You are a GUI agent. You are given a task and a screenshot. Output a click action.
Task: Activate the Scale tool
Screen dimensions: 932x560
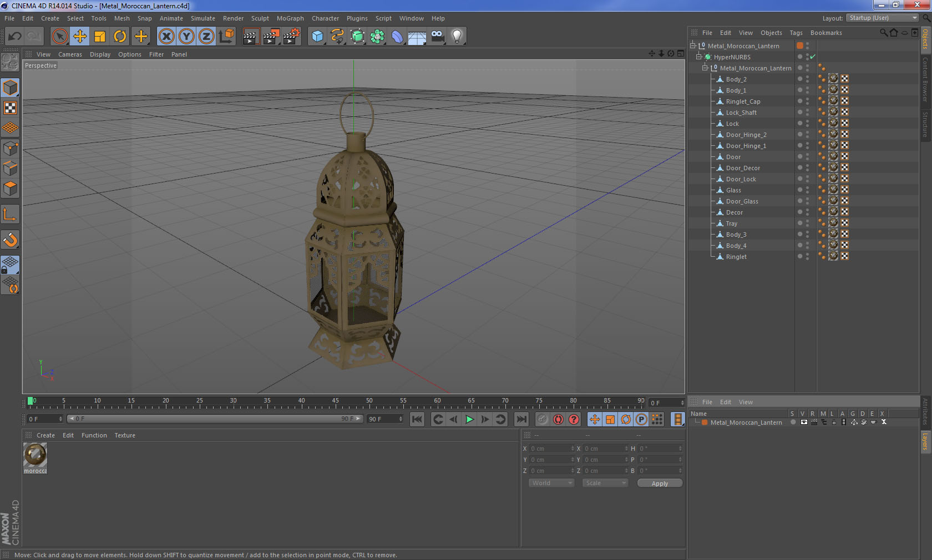(100, 37)
